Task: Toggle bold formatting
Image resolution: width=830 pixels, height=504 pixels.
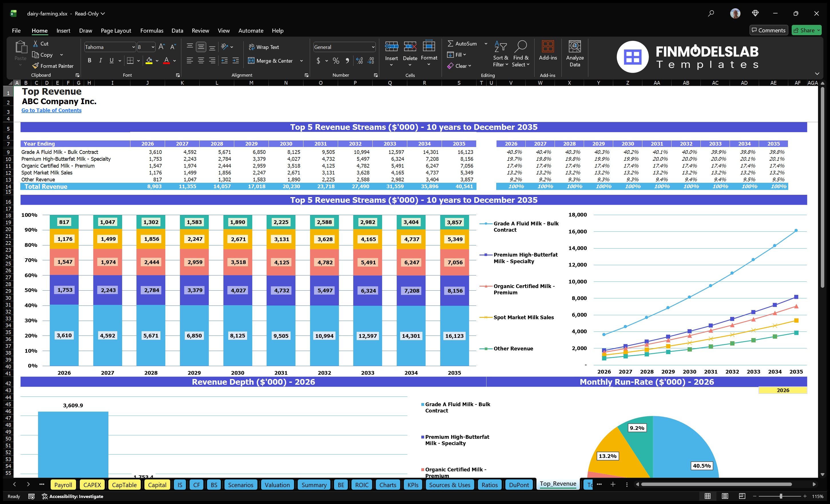Action: click(x=89, y=60)
